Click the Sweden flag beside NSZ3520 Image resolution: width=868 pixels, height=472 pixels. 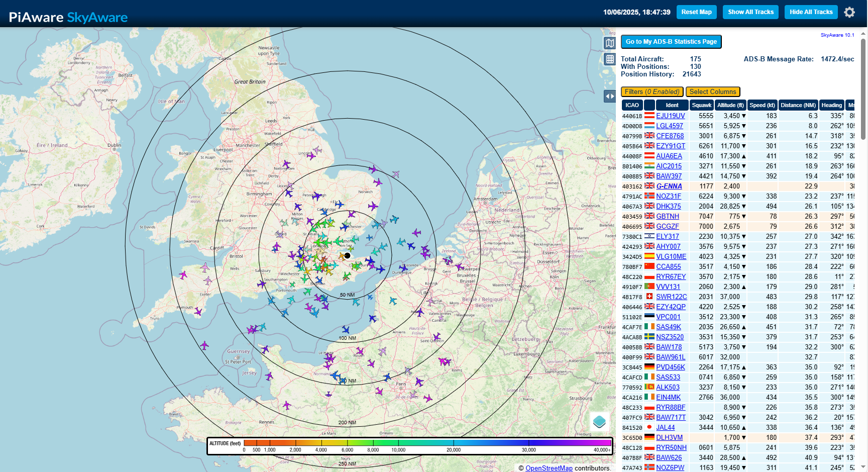649,336
